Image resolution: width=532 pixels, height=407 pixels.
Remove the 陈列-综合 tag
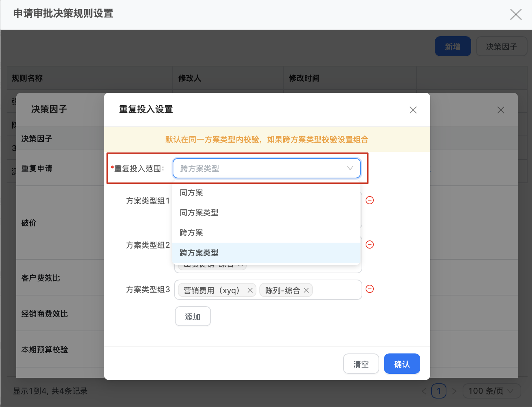(x=306, y=290)
